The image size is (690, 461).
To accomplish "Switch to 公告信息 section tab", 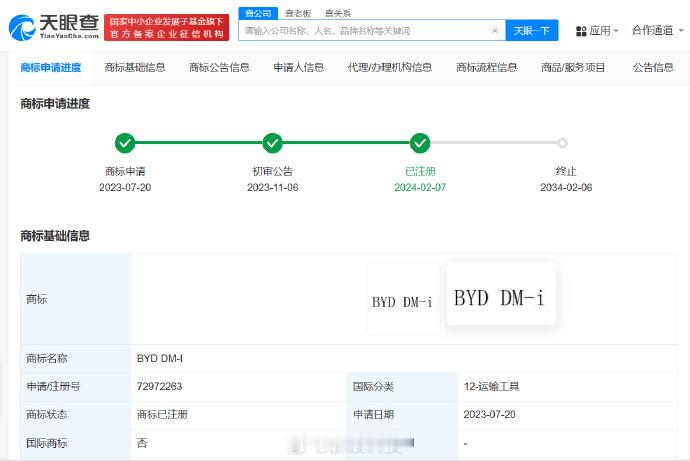I will click(x=653, y=67).
